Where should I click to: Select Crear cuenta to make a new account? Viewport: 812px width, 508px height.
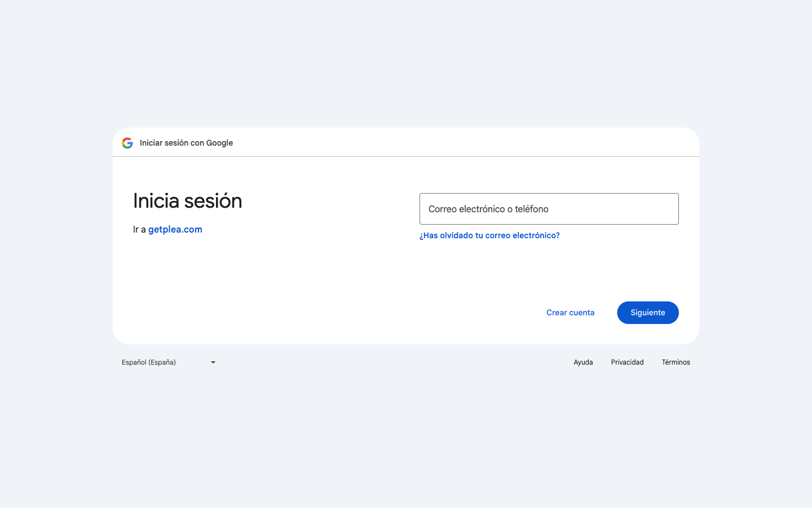point(570,313)
